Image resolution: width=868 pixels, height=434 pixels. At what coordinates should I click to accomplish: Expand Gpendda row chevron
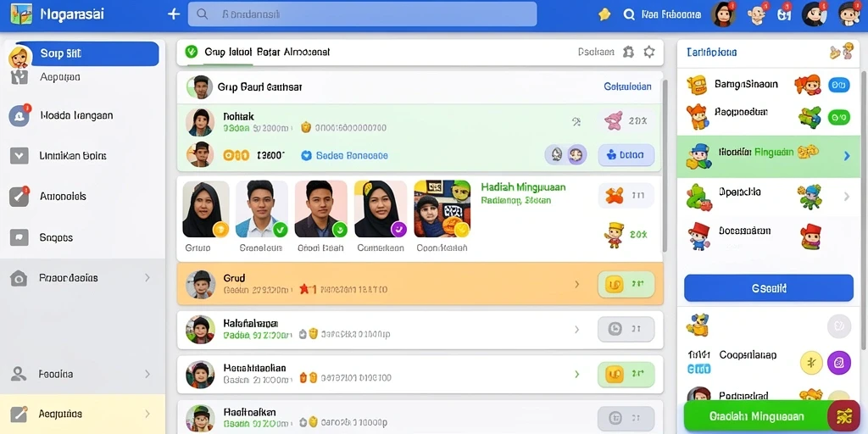847,196
